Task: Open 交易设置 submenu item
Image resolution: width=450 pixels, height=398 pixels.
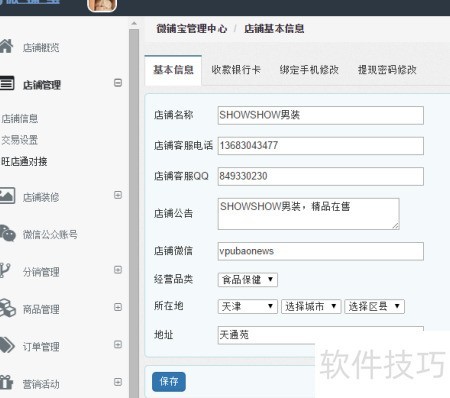Action: (x=19, y=140)
